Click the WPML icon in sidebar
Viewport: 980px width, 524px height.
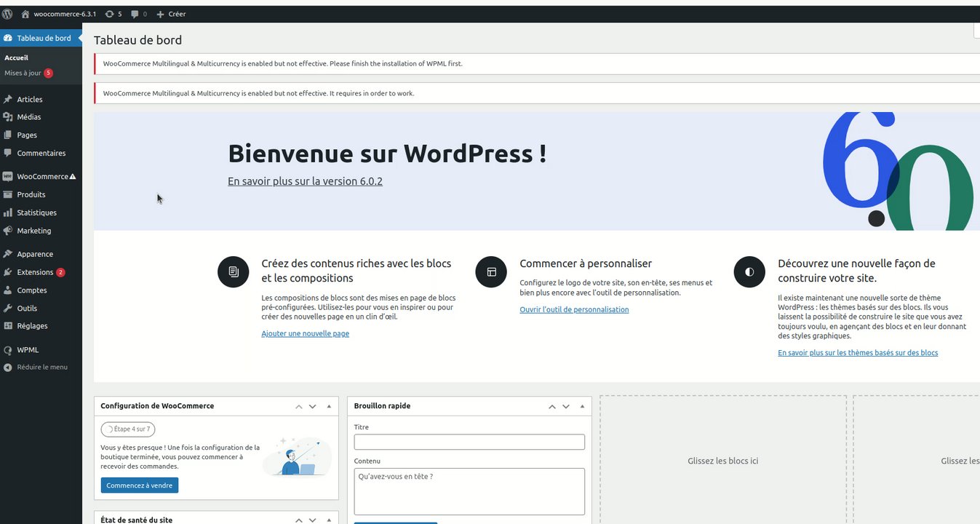click(8, 349)
